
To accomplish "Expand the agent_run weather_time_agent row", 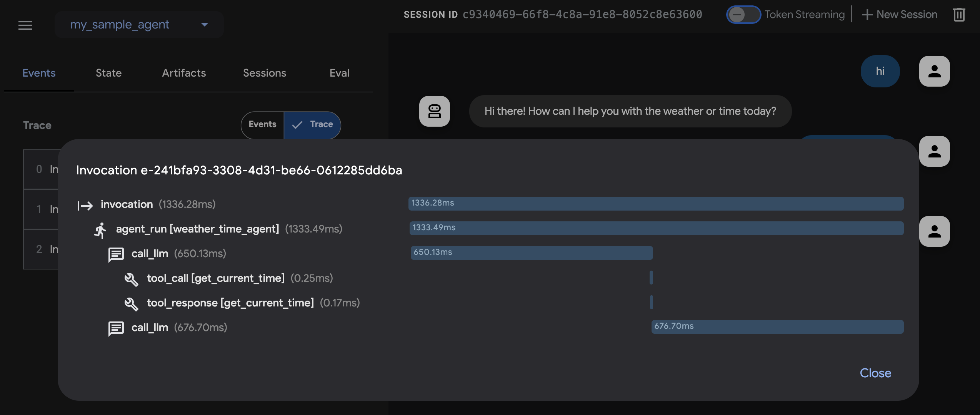I will pyautogui.click(x=198, y=229).
